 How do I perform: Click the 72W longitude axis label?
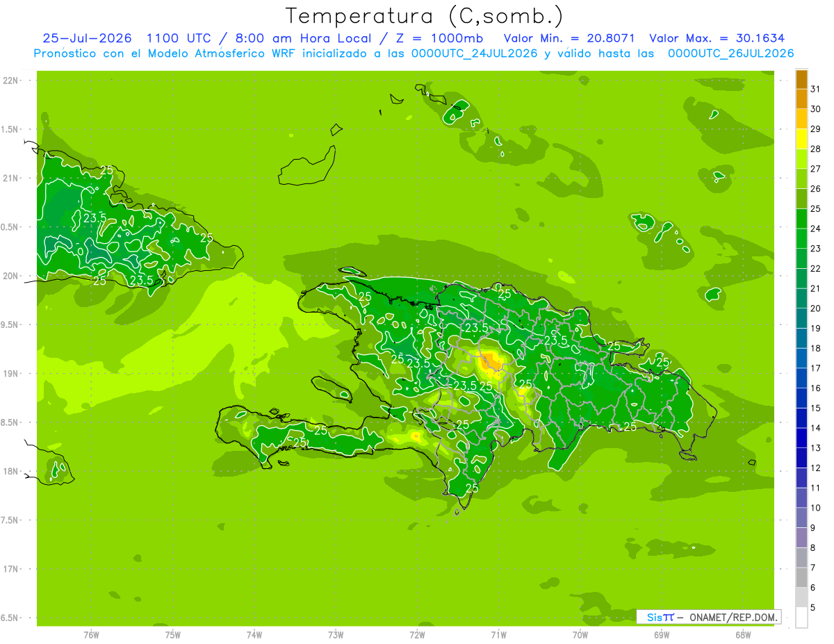[417, 634]
